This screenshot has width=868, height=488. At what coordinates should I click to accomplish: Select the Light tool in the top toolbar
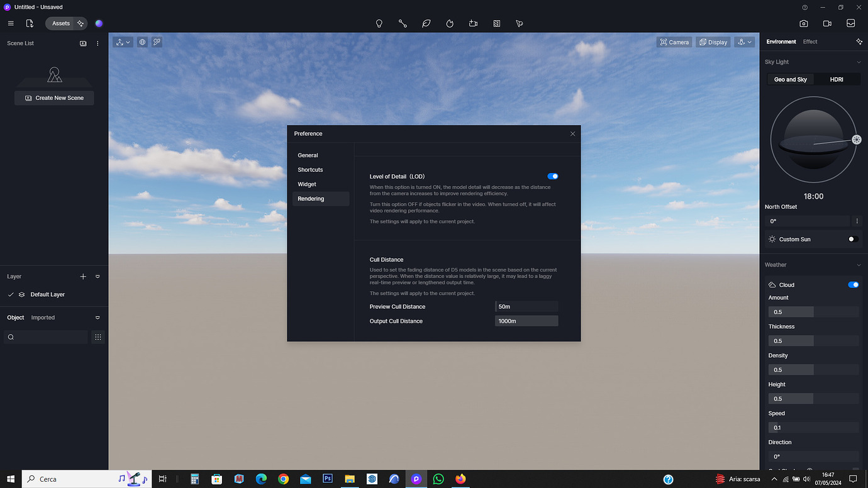click(379, 23)
